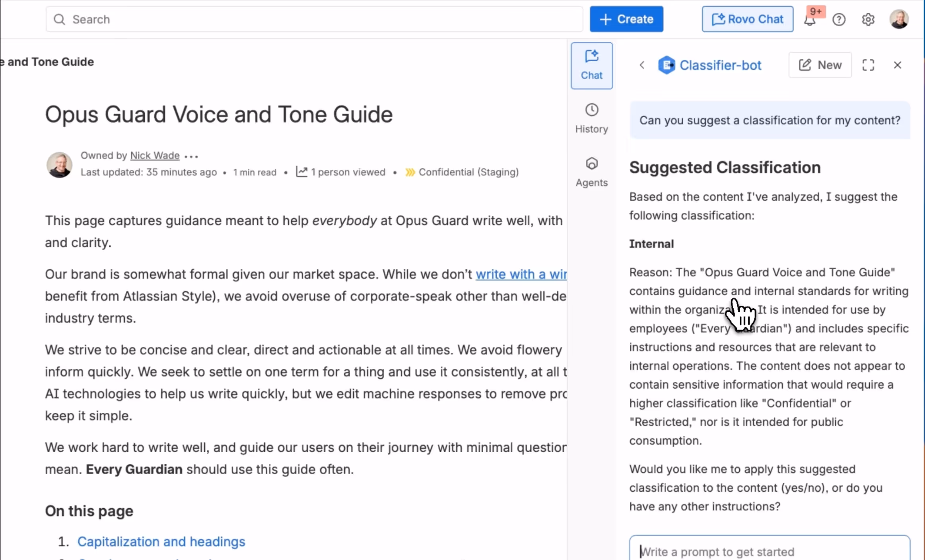Click the Classifier-bot agent icon

[667, 65]
